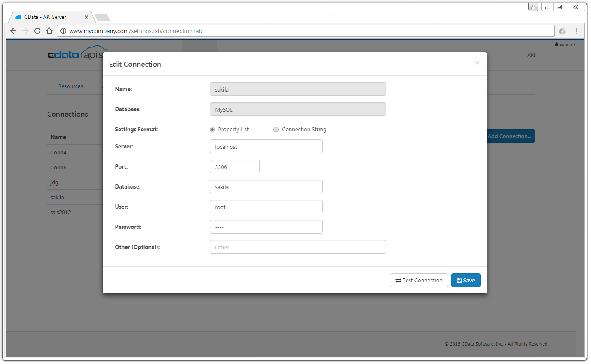
Task: Open the browser three-dot menu
Action: pos(576,31)
